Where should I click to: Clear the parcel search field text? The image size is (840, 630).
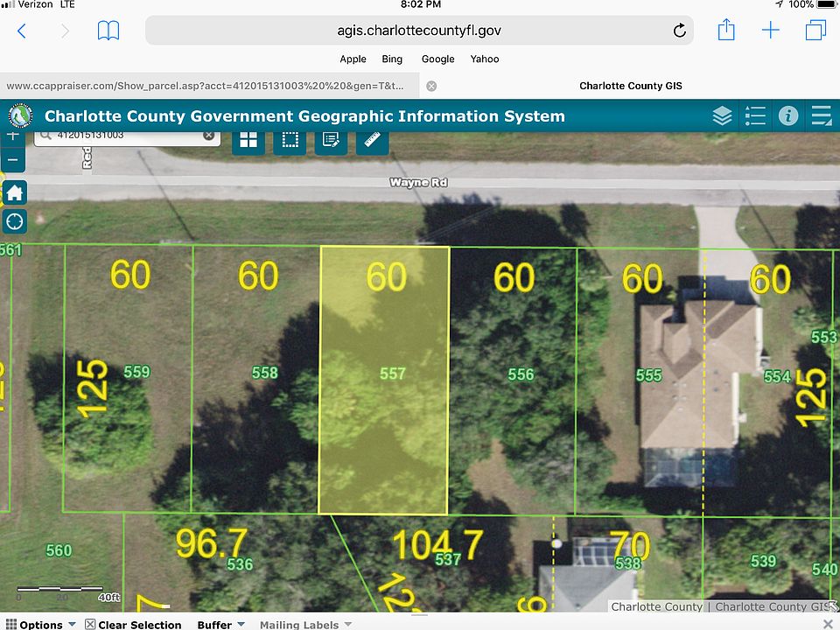[x=209, y=136]
